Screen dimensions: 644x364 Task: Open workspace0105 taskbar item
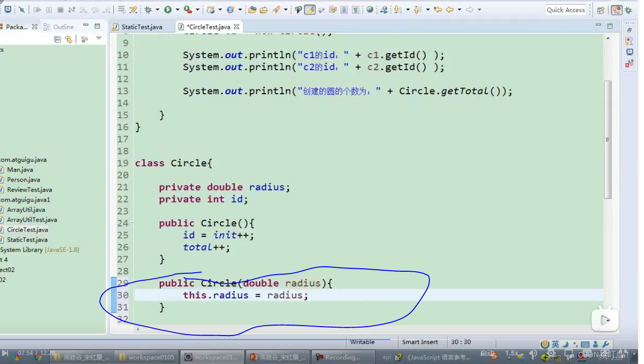point(147,357)
